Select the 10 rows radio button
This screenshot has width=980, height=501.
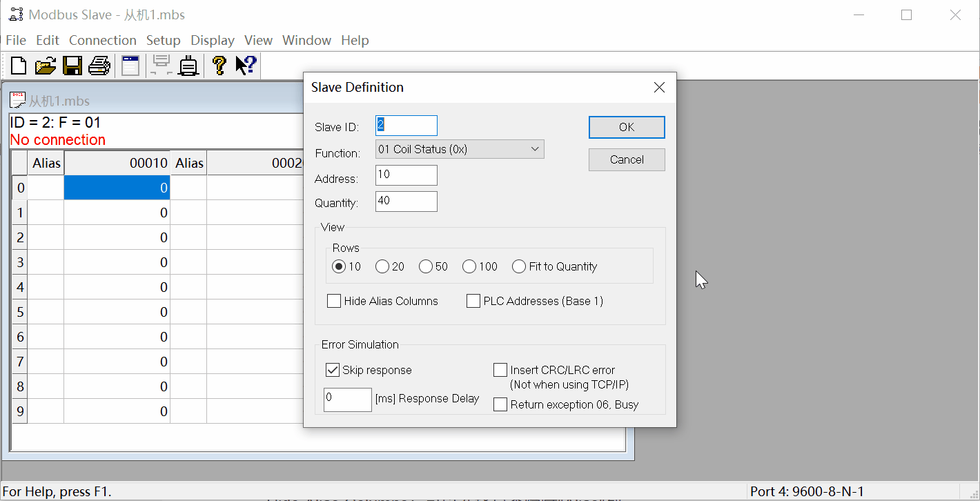tap(339, 266)
